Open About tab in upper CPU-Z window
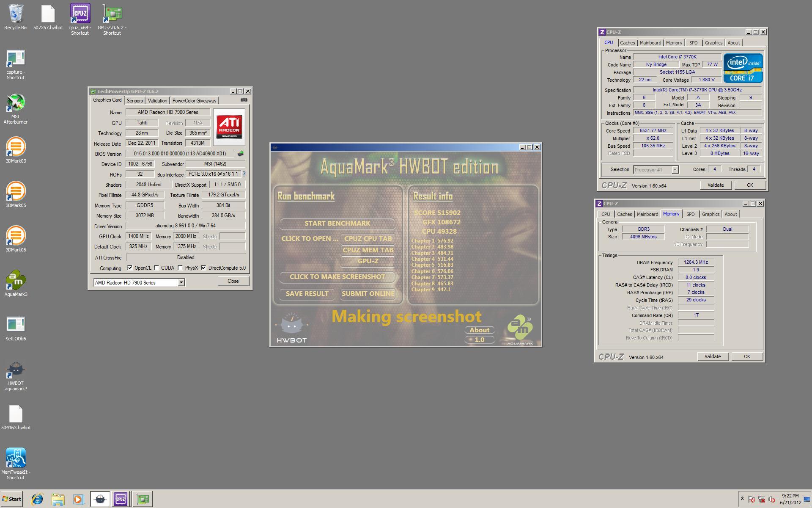The width and height of the screenshot is (812, 508). [733, 43]
